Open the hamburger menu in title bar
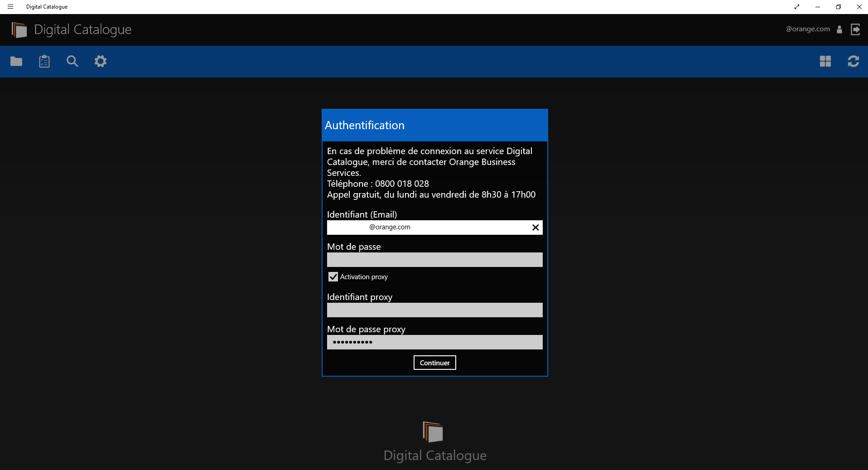868x470 pixels. (x=10, y=7)
